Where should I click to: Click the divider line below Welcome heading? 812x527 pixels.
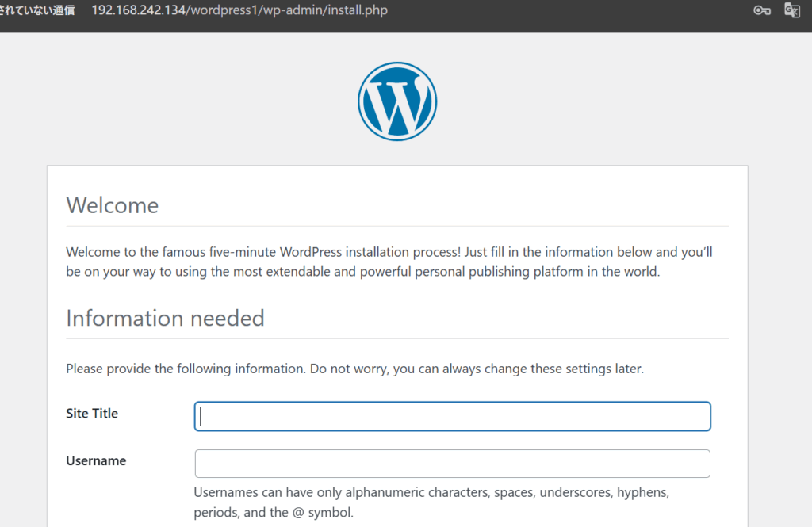click(x=396, y=226)
